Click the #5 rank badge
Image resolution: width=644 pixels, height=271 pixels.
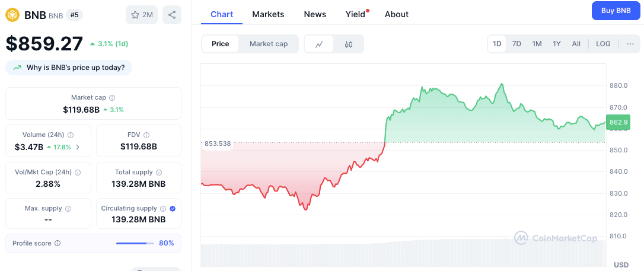[75, 15]
